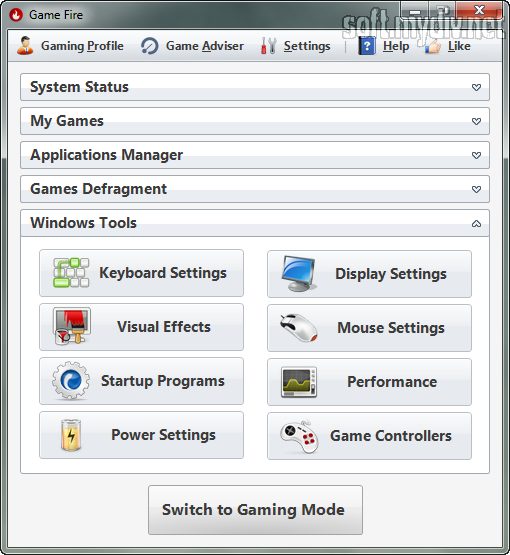The width and height of the screenshot is (510, 555).
Task: Click the Game Adviser circular icon
Action: coord(150,46)
